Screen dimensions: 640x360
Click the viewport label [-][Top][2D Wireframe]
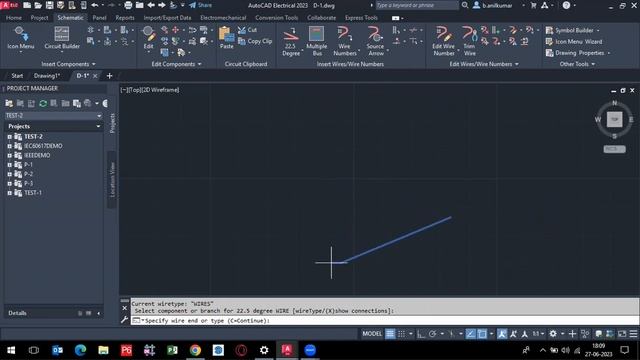pos(150,90)
